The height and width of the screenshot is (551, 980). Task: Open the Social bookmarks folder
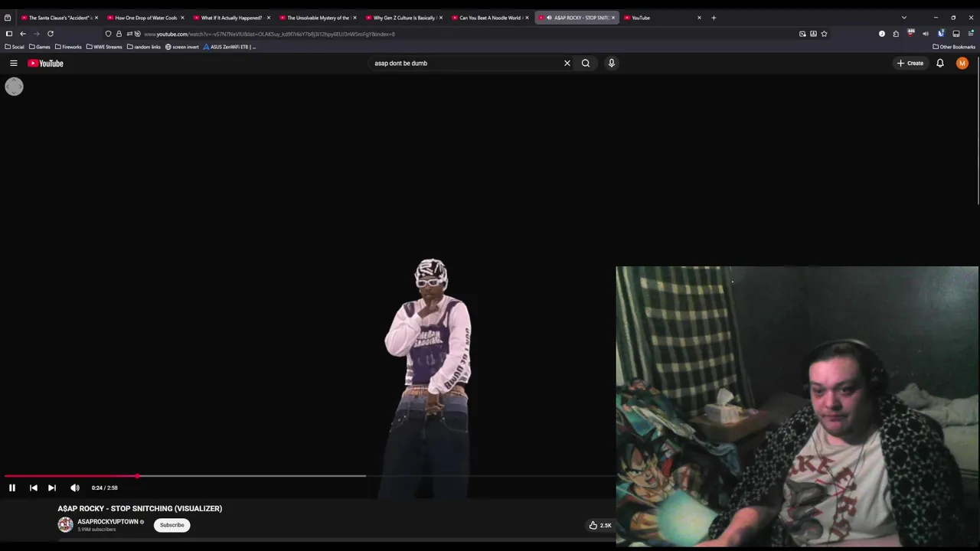click(15, 47)
